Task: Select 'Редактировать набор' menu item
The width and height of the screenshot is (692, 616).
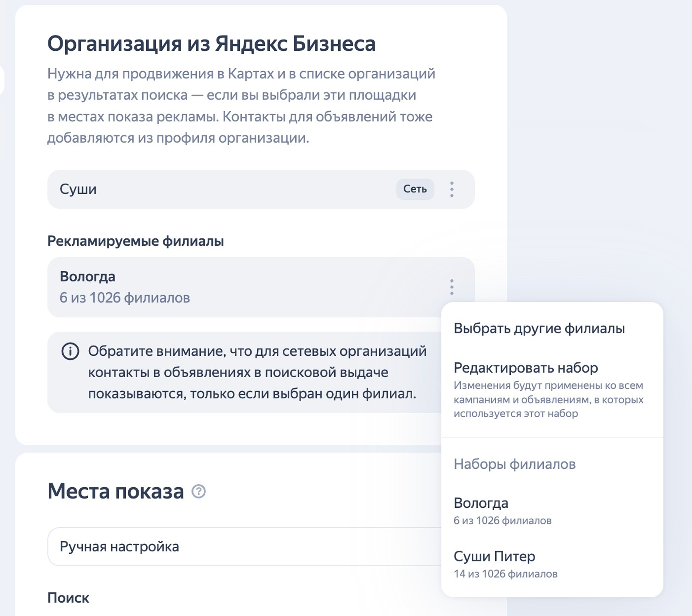Action: (526, 368)
